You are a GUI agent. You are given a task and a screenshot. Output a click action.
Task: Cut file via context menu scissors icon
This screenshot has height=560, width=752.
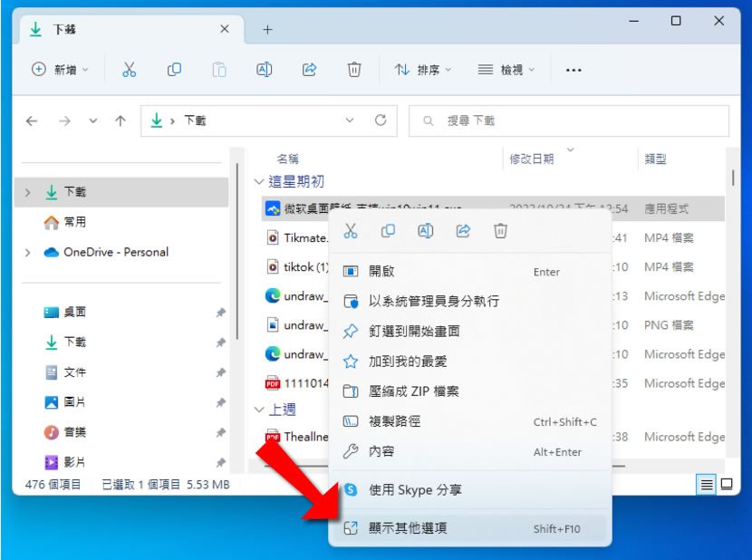[351, 231]
